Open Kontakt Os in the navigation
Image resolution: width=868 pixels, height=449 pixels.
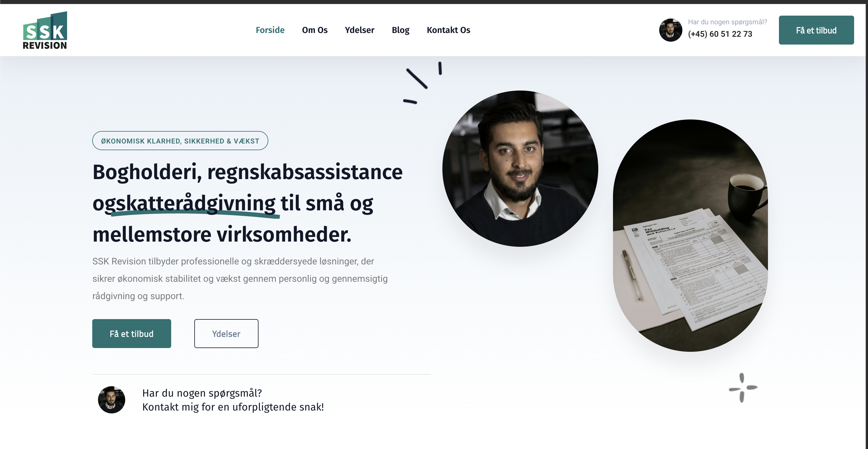click(448, 30)
